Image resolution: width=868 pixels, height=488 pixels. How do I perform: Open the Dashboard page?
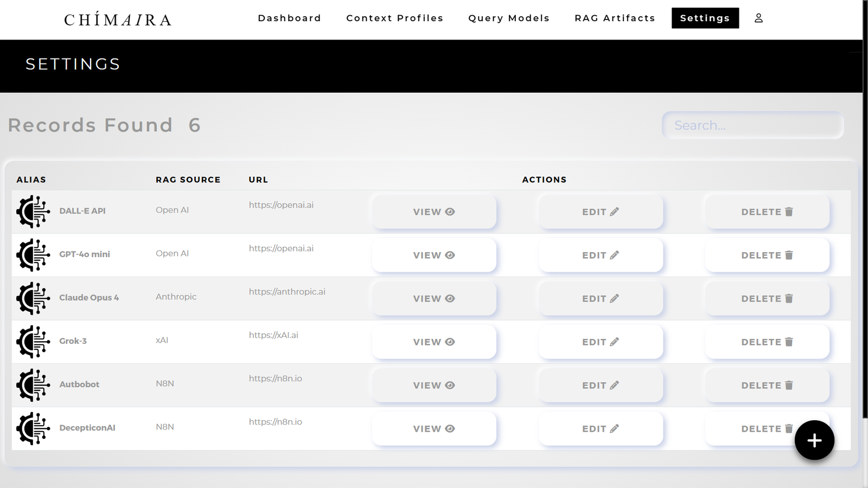[x=289, y=18]
